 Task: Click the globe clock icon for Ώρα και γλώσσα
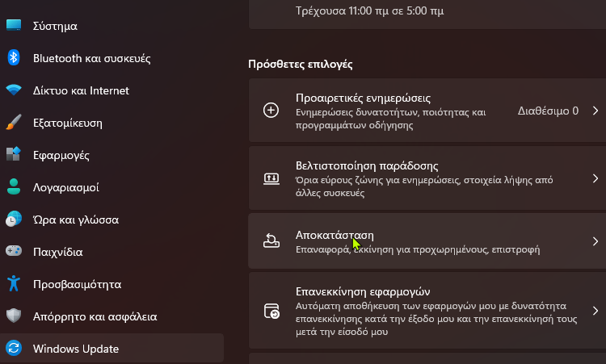click(x=14, y=219)
